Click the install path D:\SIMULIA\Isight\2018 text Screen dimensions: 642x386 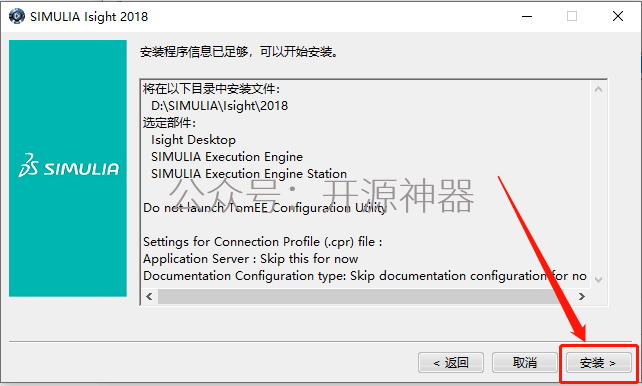pyautogui.click(x=219, y=106)
